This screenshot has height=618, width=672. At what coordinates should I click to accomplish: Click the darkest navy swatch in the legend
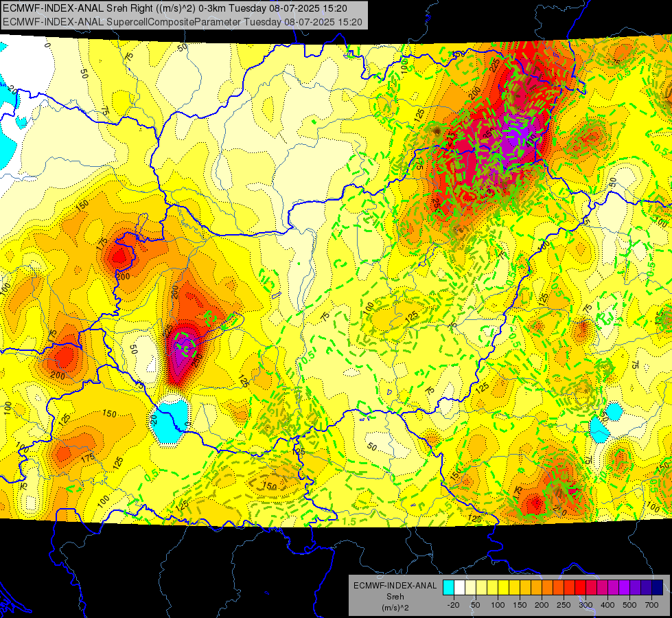click(x=658, y=587)
